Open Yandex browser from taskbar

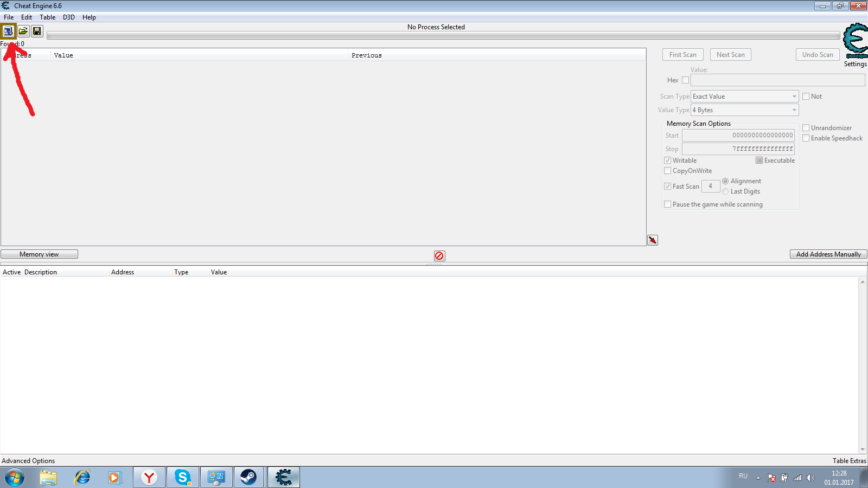[149, 478]
